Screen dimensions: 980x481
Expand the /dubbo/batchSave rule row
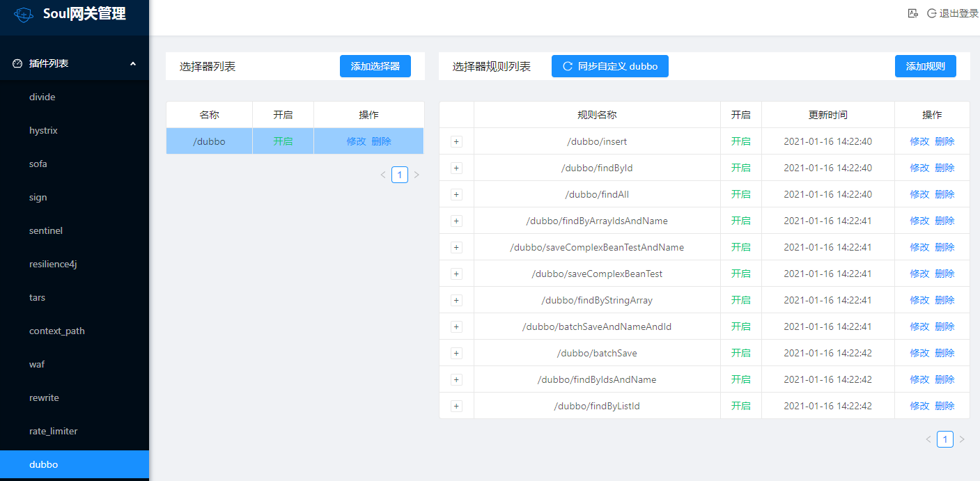(456, 353)
